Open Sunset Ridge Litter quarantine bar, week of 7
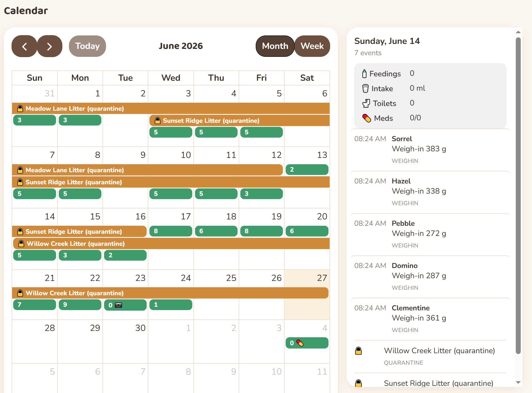The image size is (532, 393). pos(171,182)
